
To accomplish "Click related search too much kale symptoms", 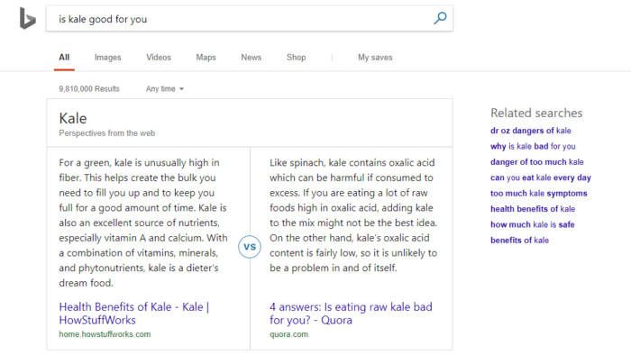I will point(538,194).
